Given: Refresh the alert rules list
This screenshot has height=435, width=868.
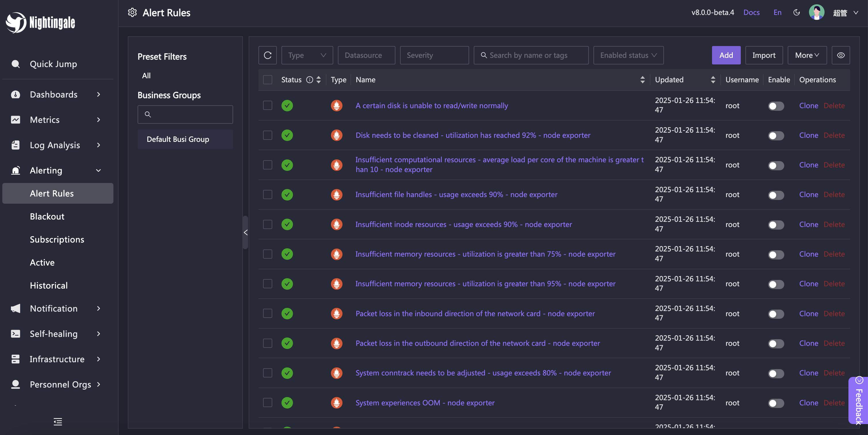Looking at the screenshot, I should (268, 55).
